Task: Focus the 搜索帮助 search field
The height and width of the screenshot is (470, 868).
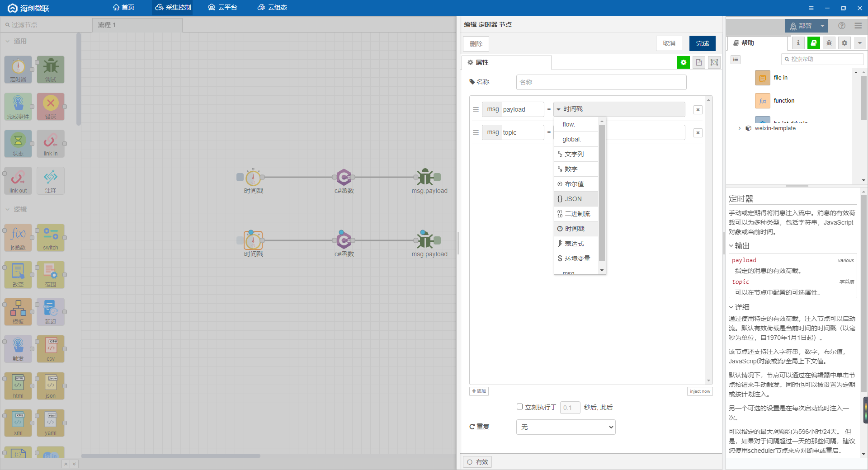Action: pos(822,59)
